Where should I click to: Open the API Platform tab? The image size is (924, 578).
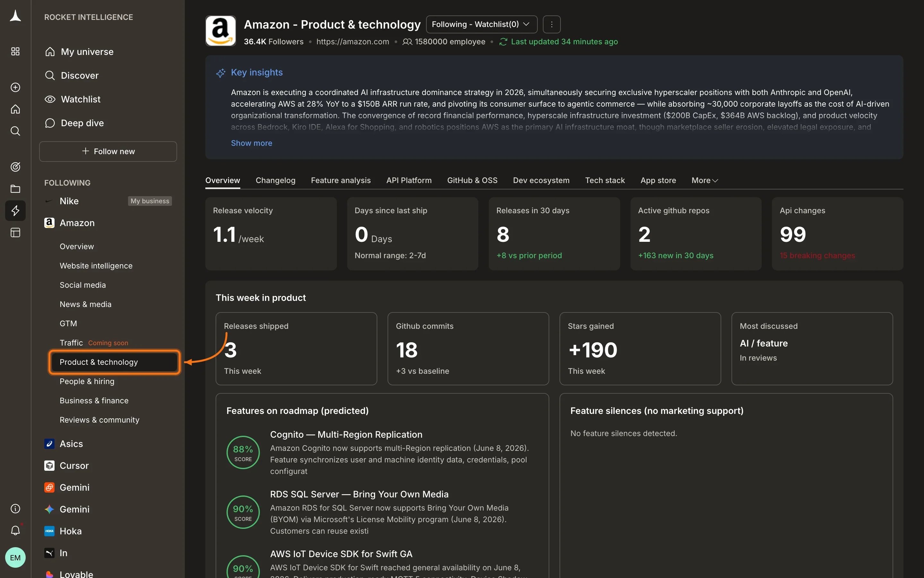click(x=409, y=180)
